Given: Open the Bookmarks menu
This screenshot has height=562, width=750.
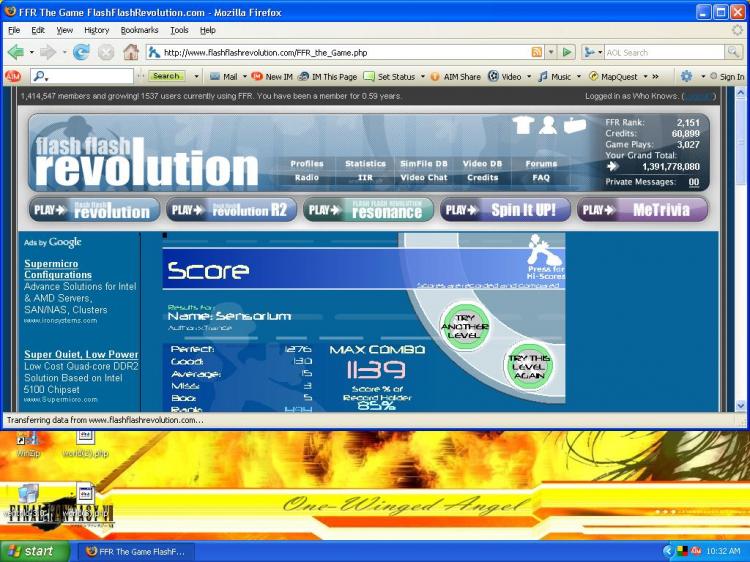Looking at the screenshot, I should (x=139, y=30).
